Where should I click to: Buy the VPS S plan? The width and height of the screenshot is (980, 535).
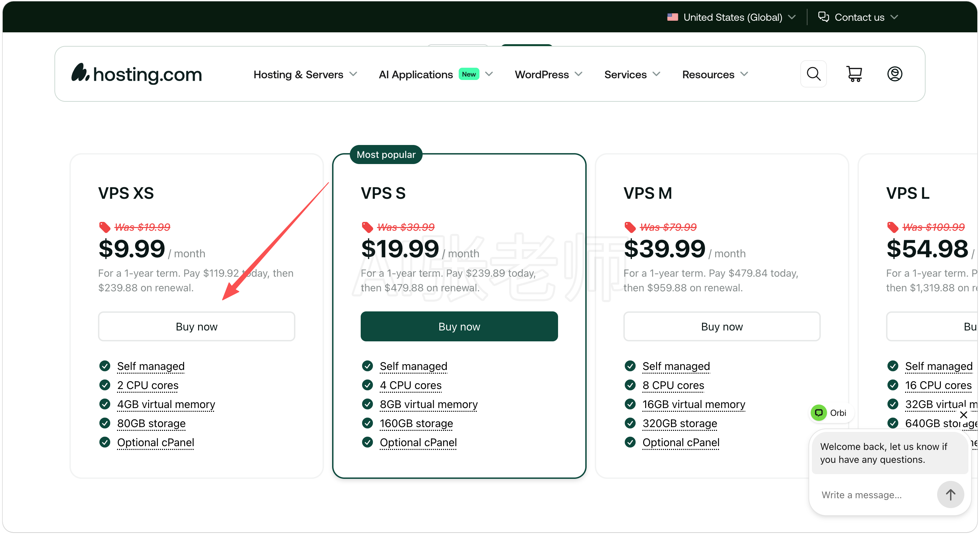pyautogui.click(x=459, y=326)
